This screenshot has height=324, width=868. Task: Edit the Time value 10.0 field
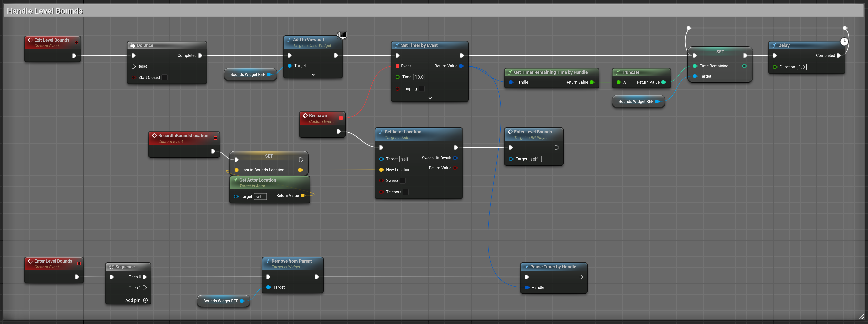tap(419, 77)
